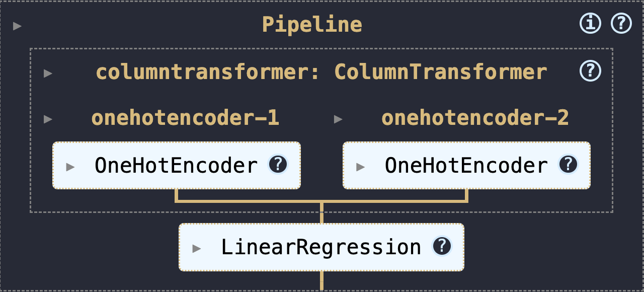Click help icon on right OneHotEncoder box
644x292 pixels.
point(568,165)
